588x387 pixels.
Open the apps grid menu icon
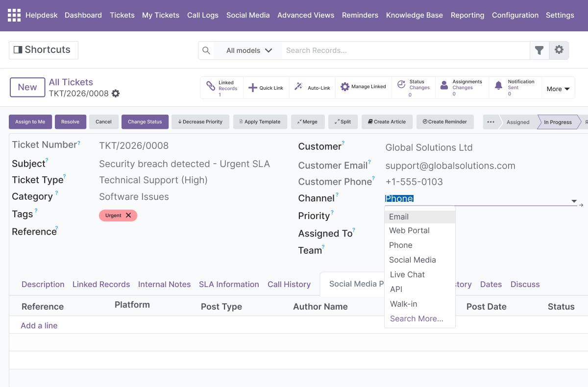tap(14, 15)
